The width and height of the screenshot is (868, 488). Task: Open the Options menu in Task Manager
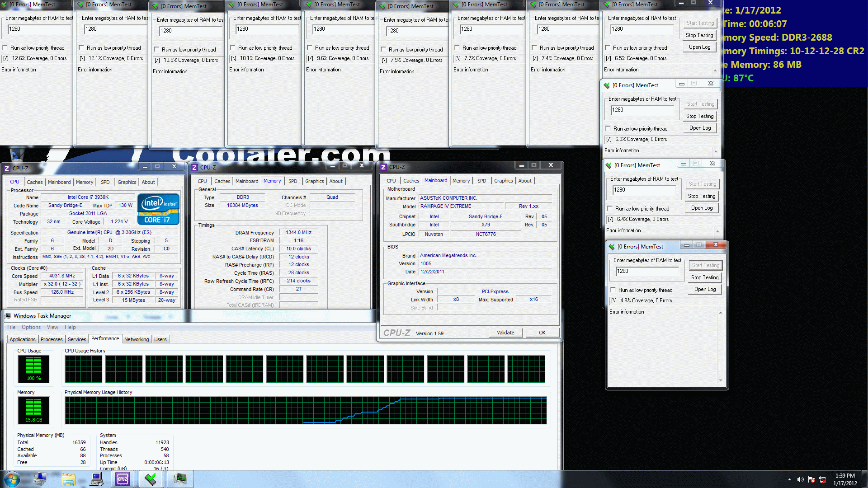31,327
